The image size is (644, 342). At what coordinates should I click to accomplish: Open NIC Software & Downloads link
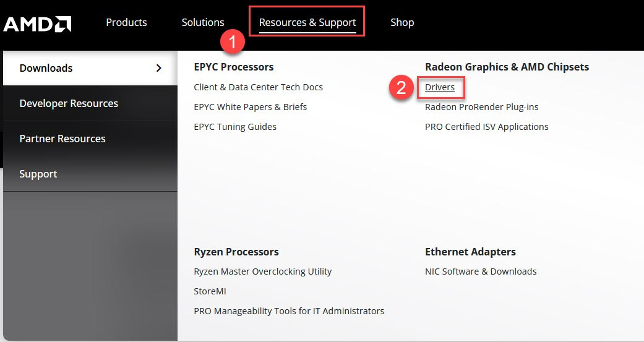[x=481, y=271]
